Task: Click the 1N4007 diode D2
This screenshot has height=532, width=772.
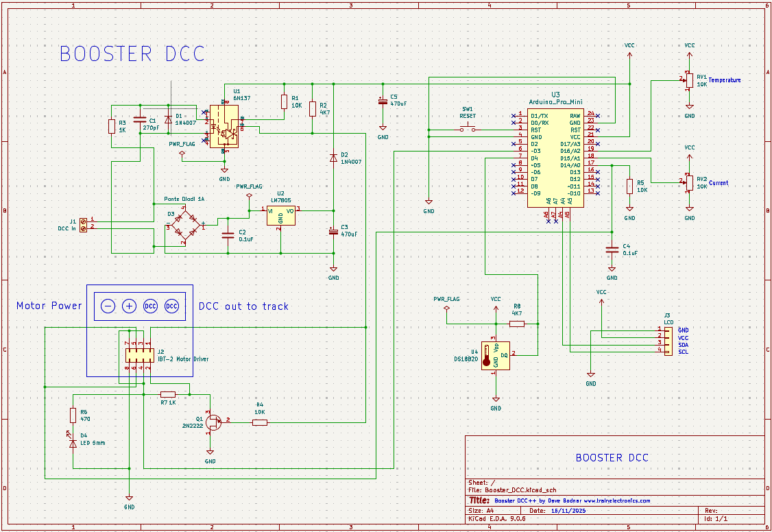Action: point(333,158)
